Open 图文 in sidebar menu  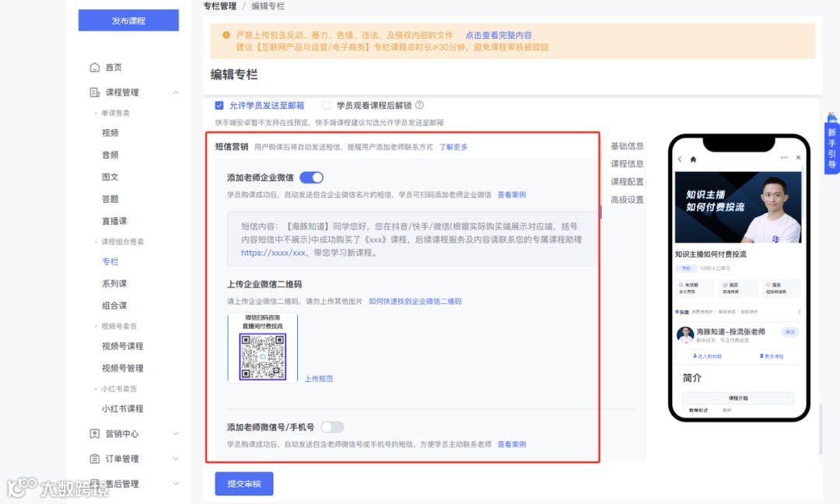110,177
